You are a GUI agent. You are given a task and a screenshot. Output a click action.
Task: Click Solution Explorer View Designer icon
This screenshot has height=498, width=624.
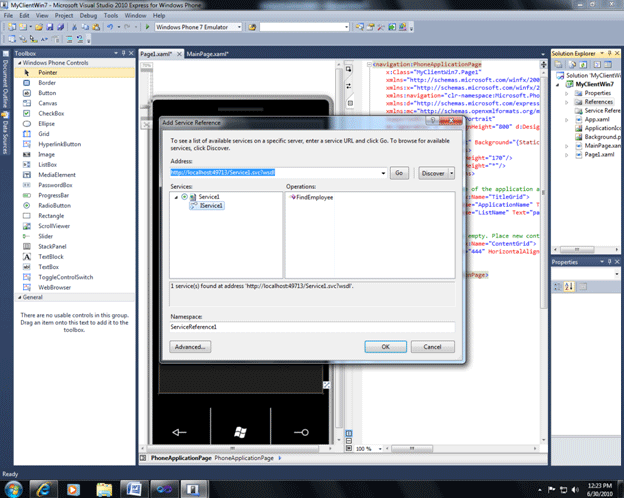[x=608, y=64]
